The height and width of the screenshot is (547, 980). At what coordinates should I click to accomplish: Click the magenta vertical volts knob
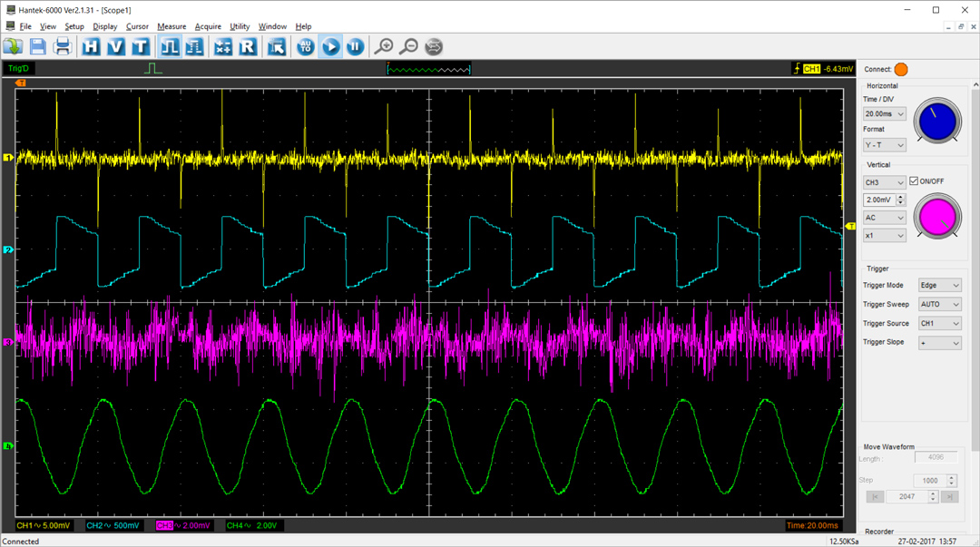[x=937, y=218]
